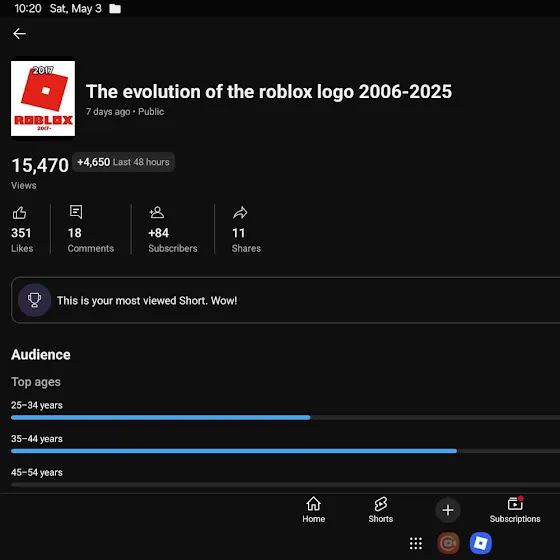Tap the 35–44 years audience bar

(285, 451)
